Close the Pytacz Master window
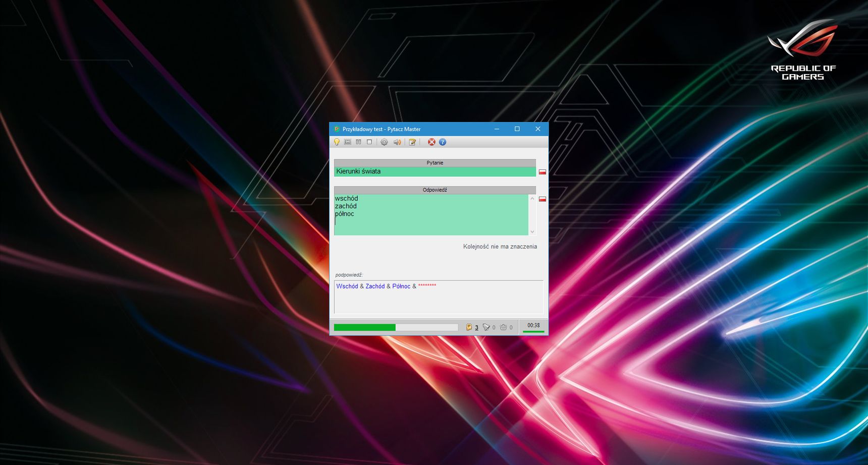Viewport: 868px width, 465px height. [x=538, y=129]
